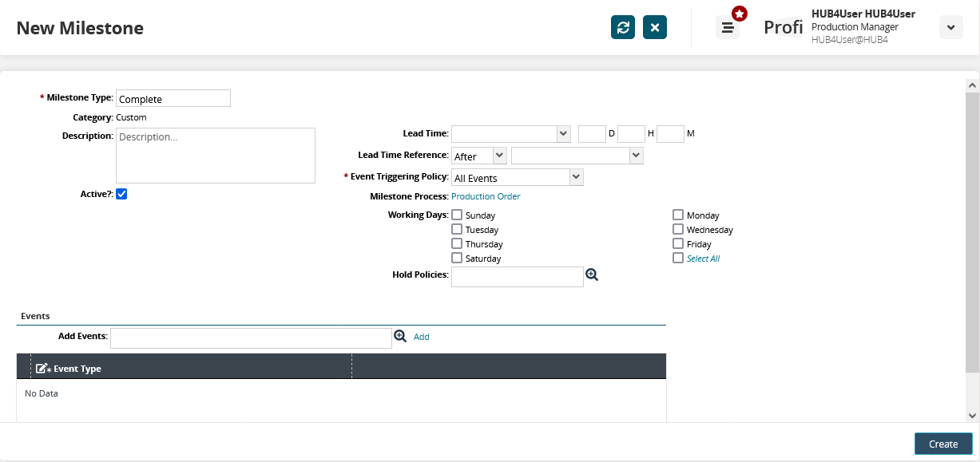
Task: Open the hamburger menu icon
Action: click(x=727, y=27)
